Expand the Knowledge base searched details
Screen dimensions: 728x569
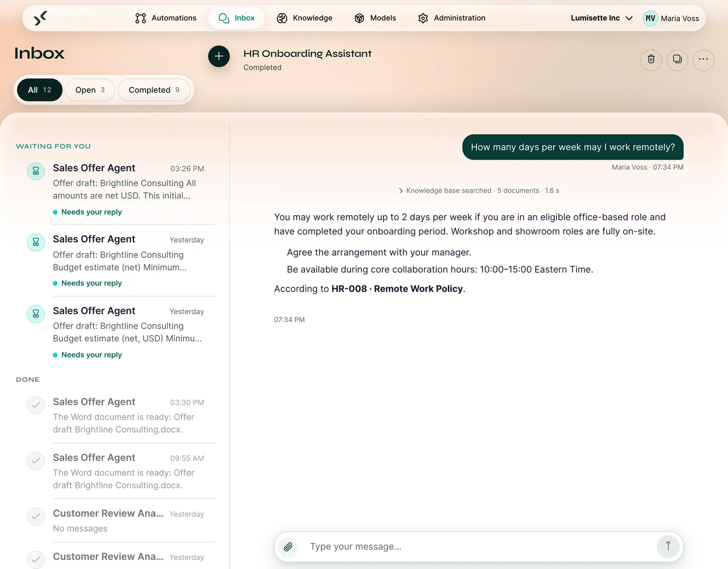click(x=479, y=191)
